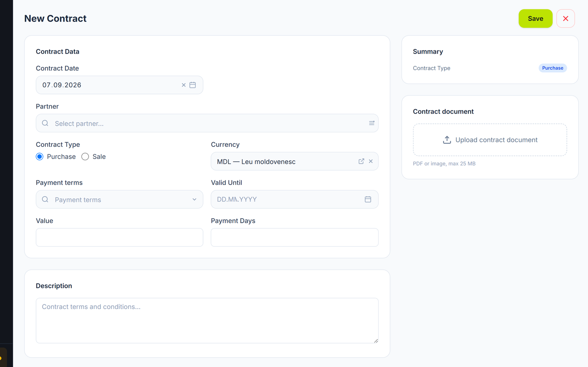
Task: Clear the selected MDL currency
Action: pos(371,161)
